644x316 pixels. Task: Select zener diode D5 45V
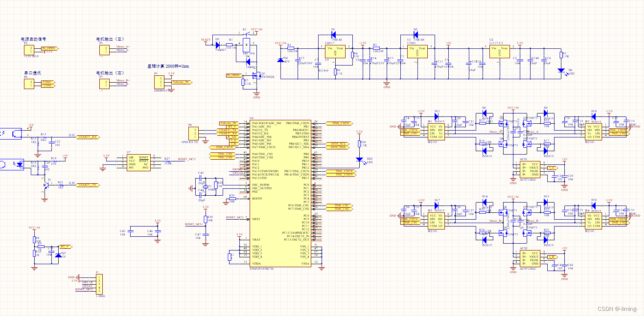pos(280,60)
